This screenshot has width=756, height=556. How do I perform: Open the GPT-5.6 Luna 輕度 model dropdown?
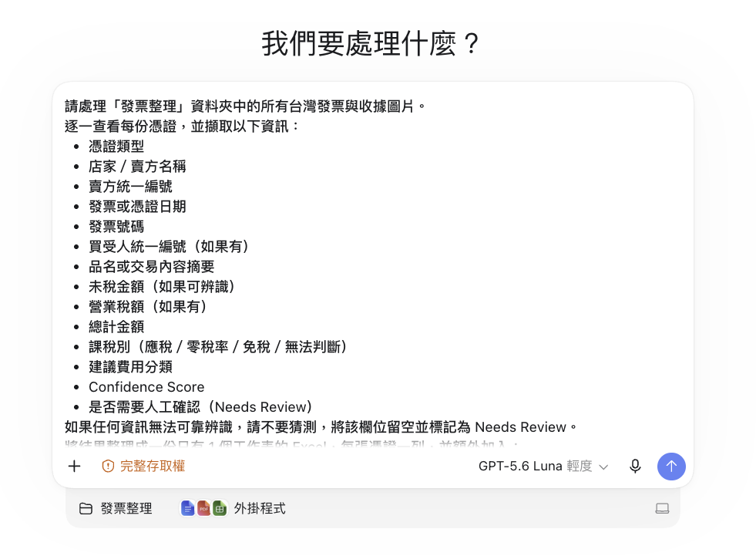tap(543, 467)
